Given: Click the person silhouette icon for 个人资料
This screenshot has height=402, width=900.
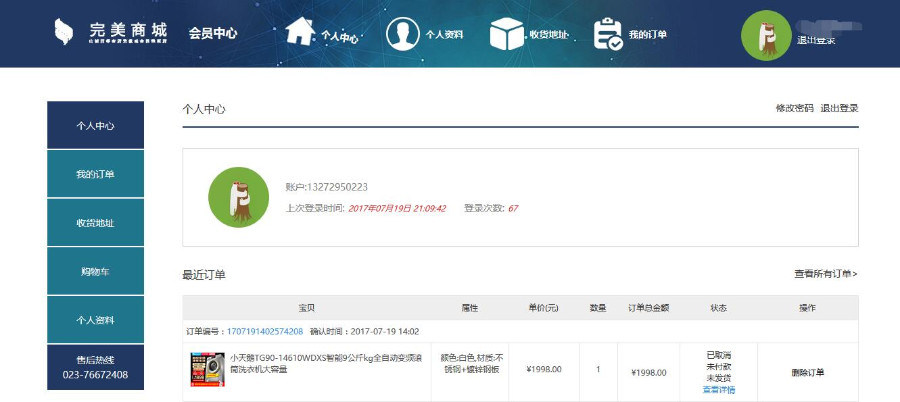Looking at the screenshot, I should [403, 34].
